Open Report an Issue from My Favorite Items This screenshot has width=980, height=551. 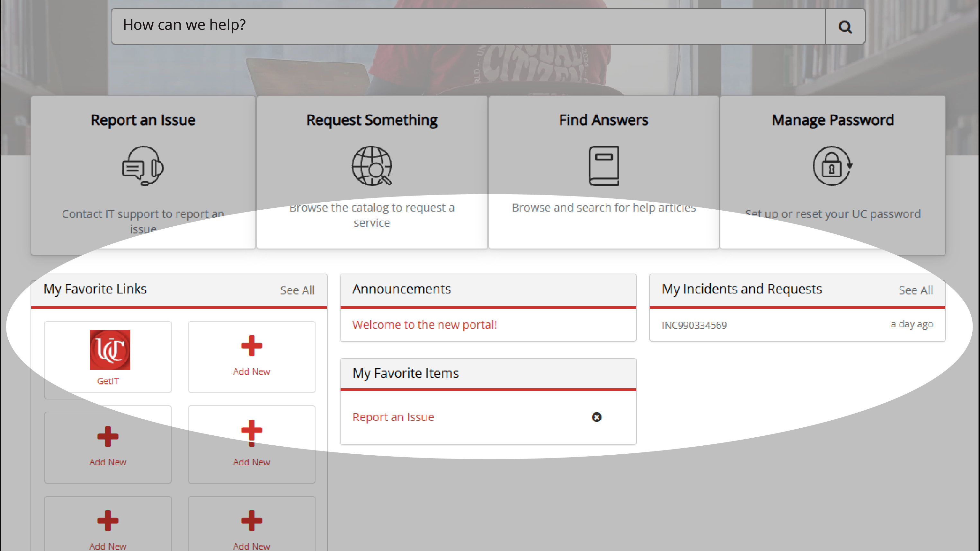393,417
